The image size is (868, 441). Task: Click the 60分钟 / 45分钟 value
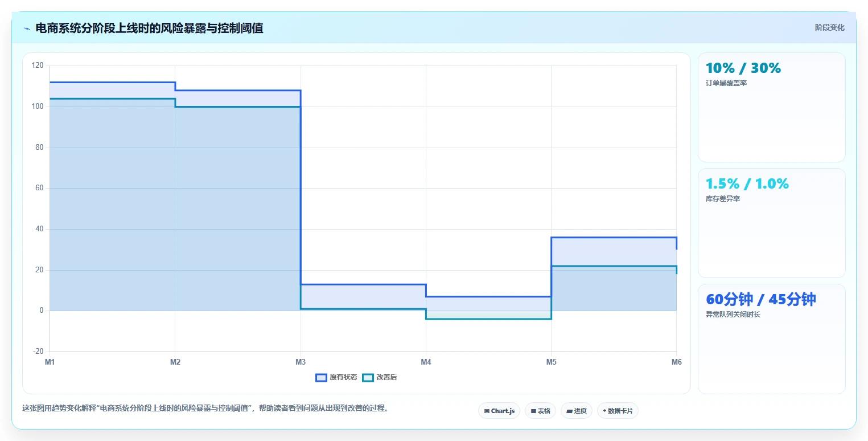(761, 300)
